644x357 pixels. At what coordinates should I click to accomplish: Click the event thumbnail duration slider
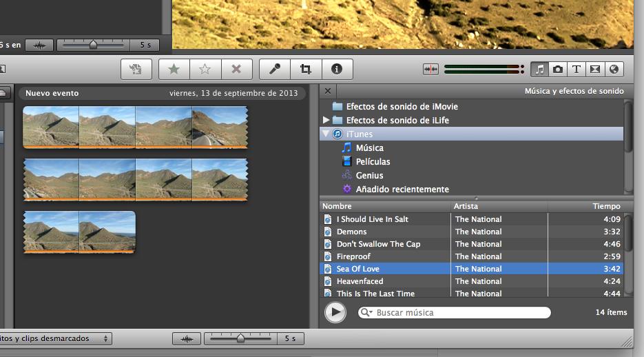click(x=240, y=338)
